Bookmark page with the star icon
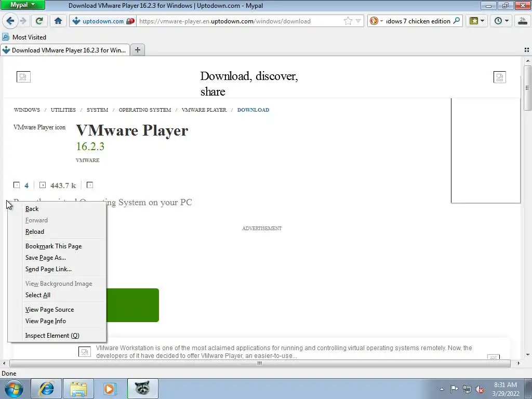532x399 pixels. pyautogui.click(x=348, y=21)
